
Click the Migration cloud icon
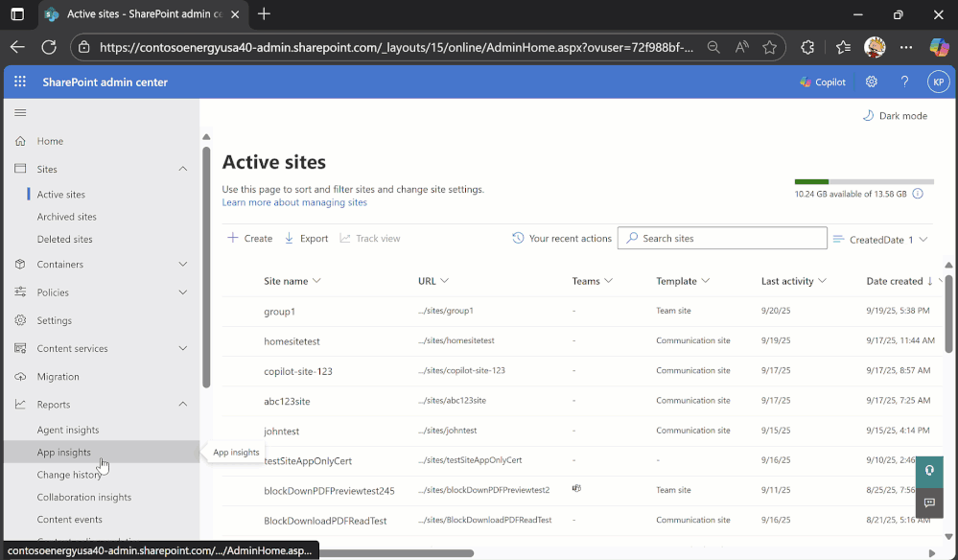pos(20,376)
